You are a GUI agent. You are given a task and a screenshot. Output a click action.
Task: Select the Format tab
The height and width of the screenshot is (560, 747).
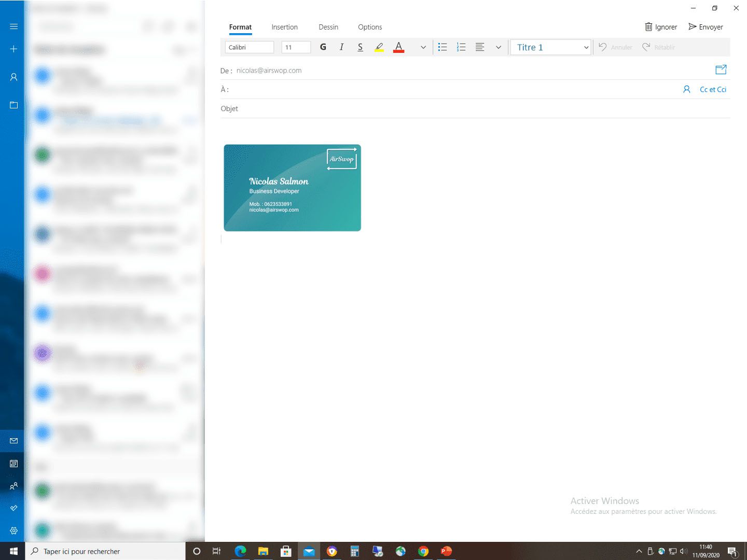click(240, 27)
